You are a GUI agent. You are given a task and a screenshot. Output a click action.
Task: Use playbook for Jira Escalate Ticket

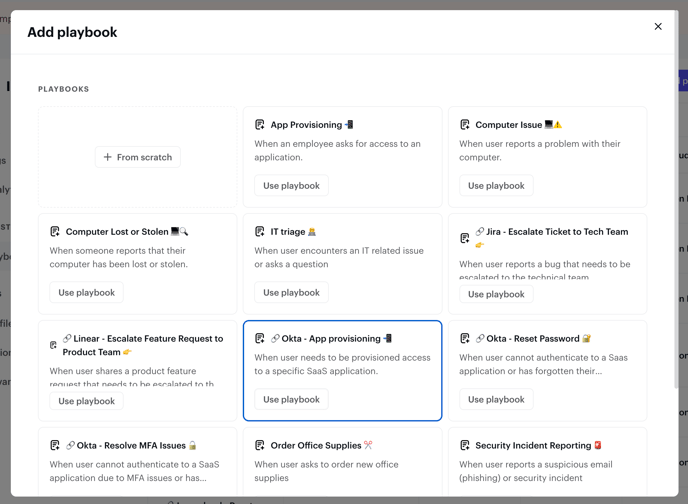[496, 294]
